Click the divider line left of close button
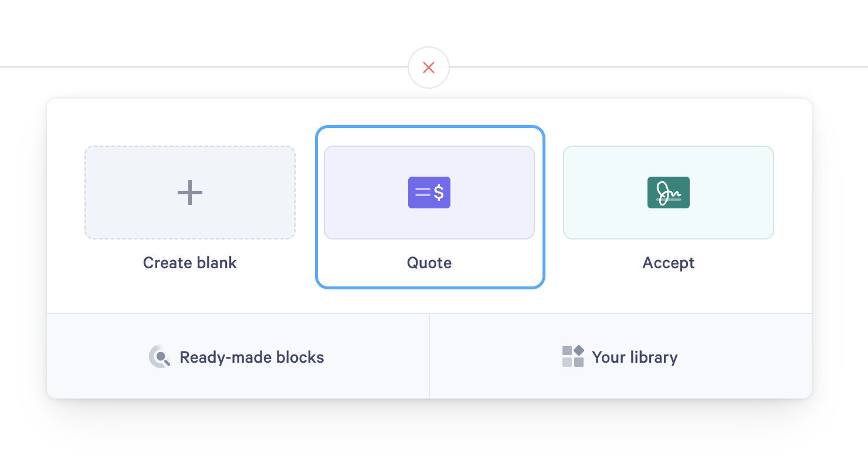Viewport: 868px width, 459px height. click(x=204, y=67)
